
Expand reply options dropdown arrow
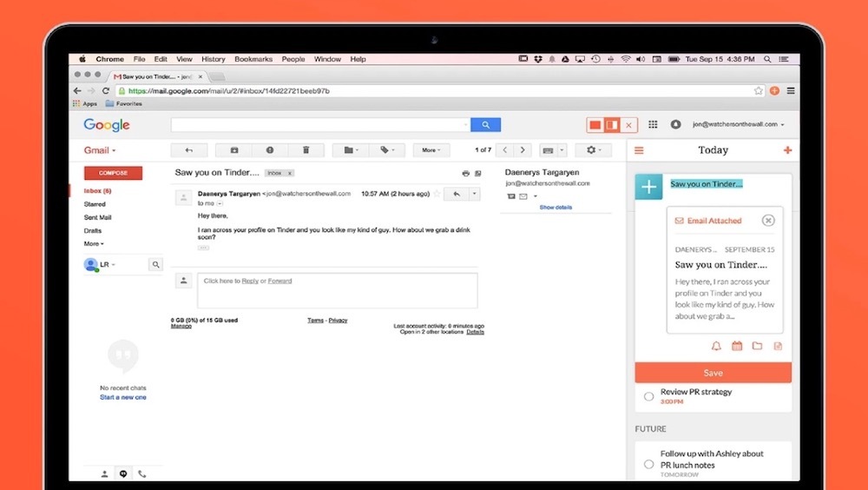tap(475, 194)
